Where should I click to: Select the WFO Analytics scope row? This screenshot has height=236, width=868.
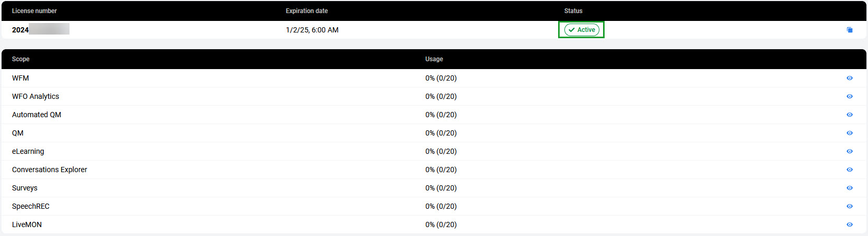click(x=36, y=96)
